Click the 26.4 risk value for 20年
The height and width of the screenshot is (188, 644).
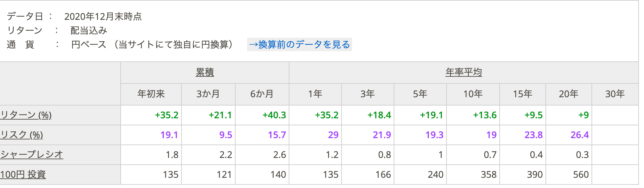[579, 135]
